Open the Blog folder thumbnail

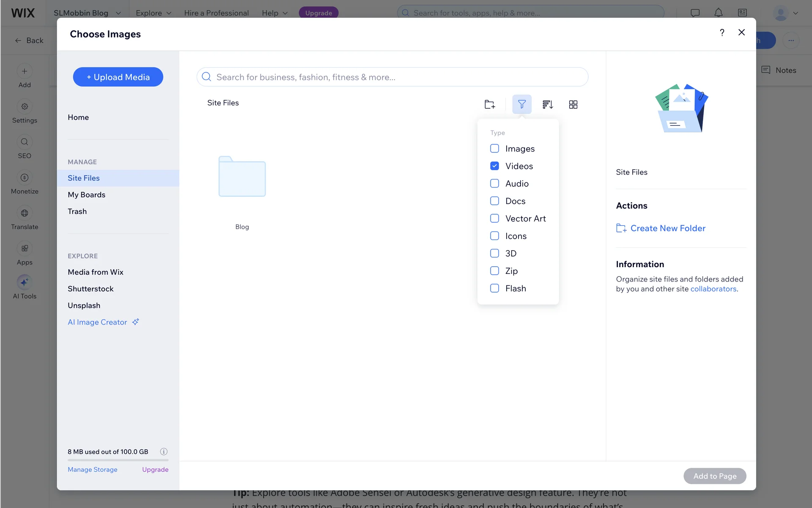pos(242,177)
